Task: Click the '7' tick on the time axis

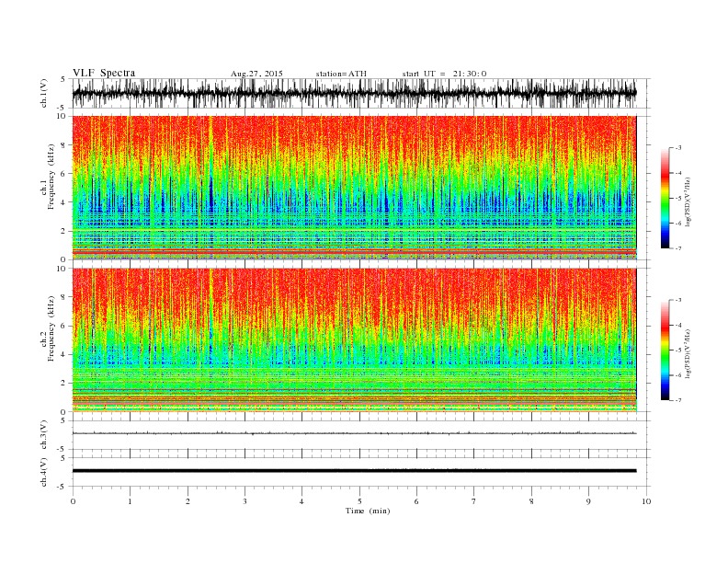Action: point(473,501)
